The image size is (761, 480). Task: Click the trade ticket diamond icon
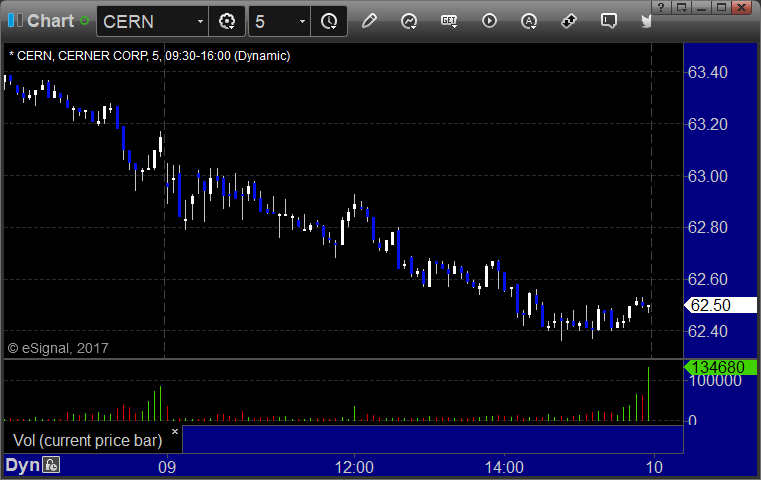[x=568, y=21]
